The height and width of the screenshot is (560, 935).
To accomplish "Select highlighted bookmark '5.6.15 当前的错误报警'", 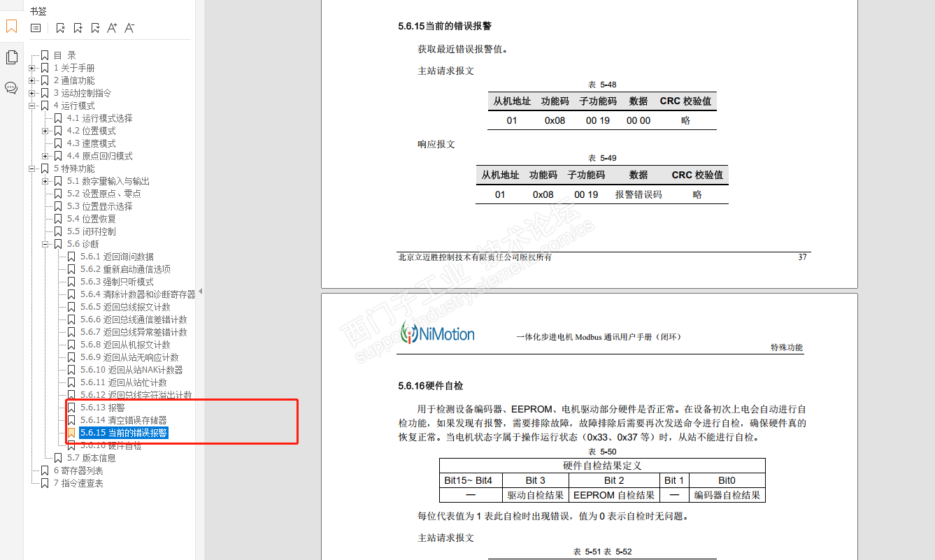I will (123, 433).
